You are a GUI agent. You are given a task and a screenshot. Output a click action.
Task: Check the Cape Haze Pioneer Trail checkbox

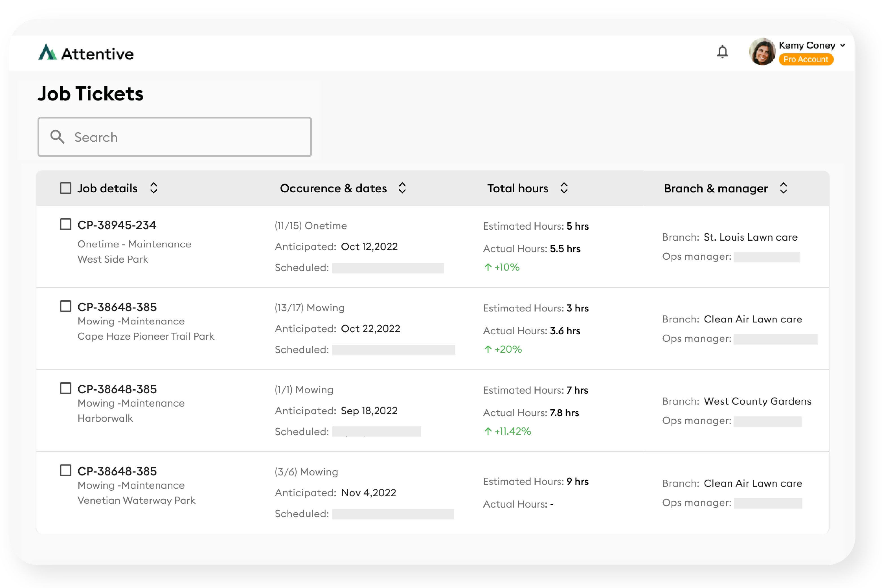pyautogui.click(x=66, y=306)
